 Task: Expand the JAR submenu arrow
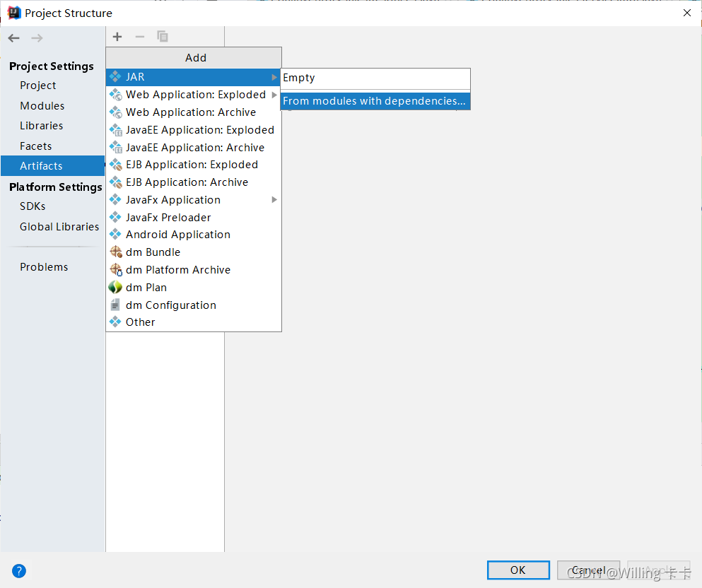coord(274,78)
